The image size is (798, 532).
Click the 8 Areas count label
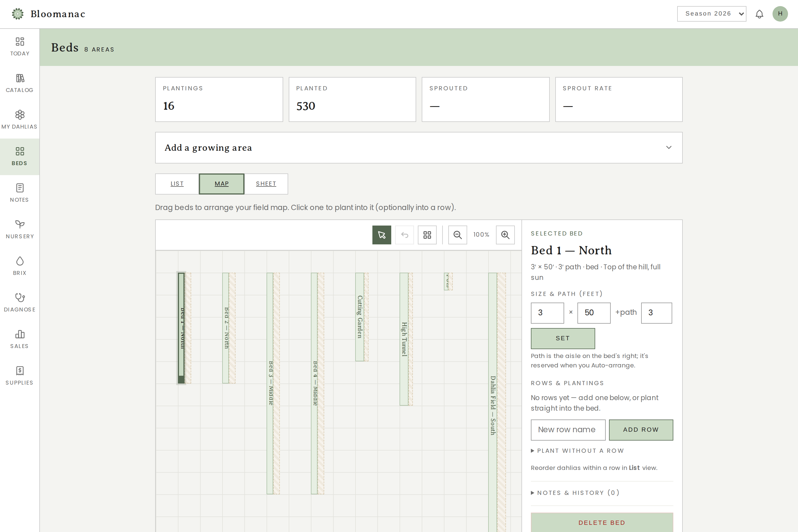point(99,50)
